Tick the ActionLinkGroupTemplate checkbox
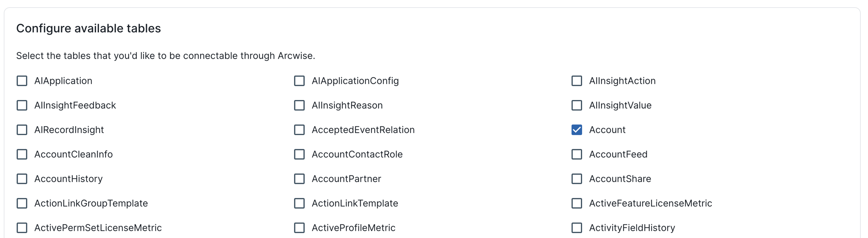 (22, 203)
